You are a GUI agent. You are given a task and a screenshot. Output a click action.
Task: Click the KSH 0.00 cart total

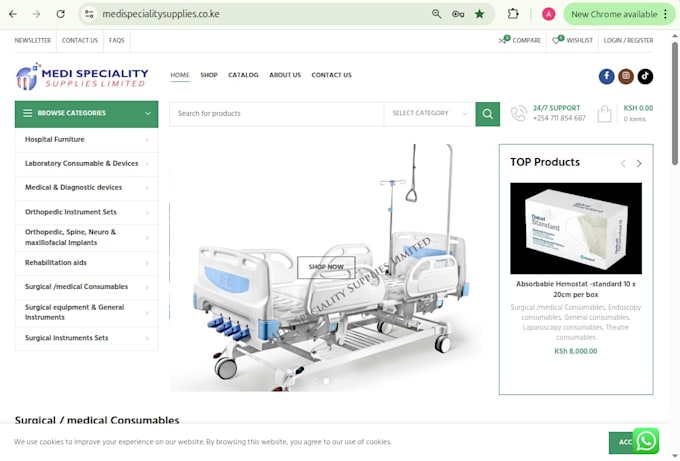point(638,108)
